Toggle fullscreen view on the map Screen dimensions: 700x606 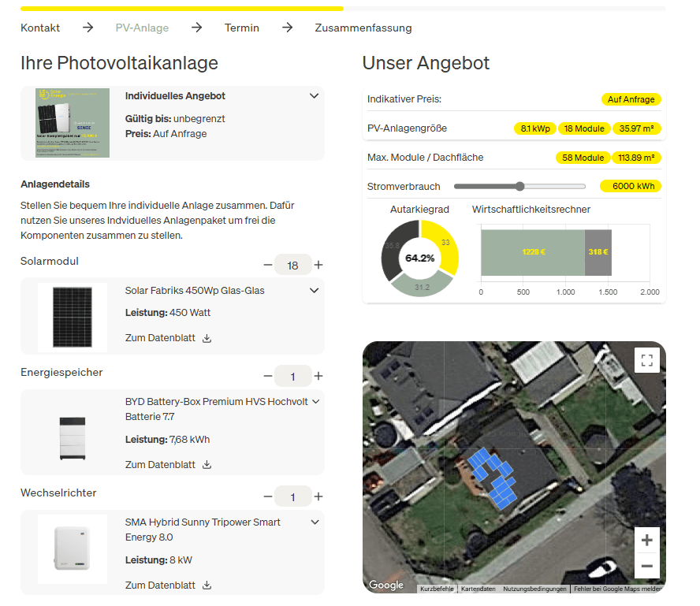646,361
